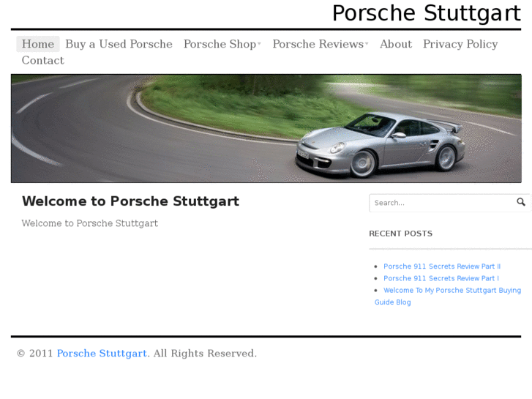Open the Porsche Shop menu
The width and height of the screenshot is (532, 399).
tap(220, 44)
